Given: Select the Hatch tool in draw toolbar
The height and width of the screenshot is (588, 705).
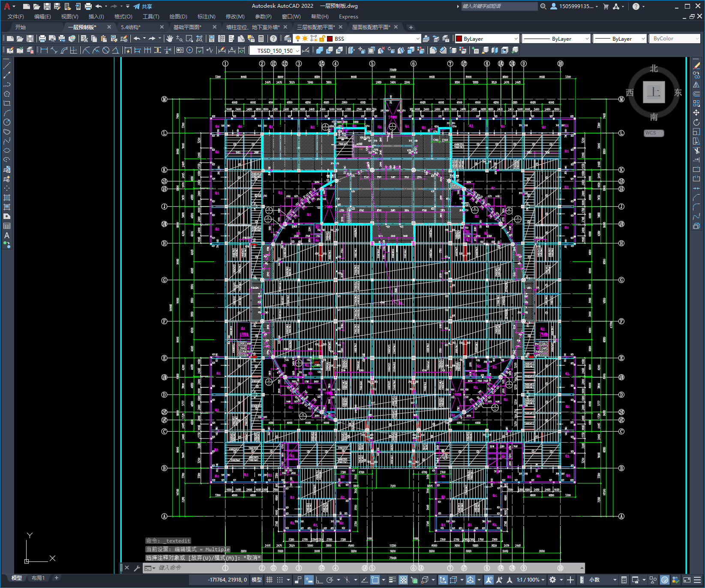Looking at the screenshot, I should (x=7, y=198).
